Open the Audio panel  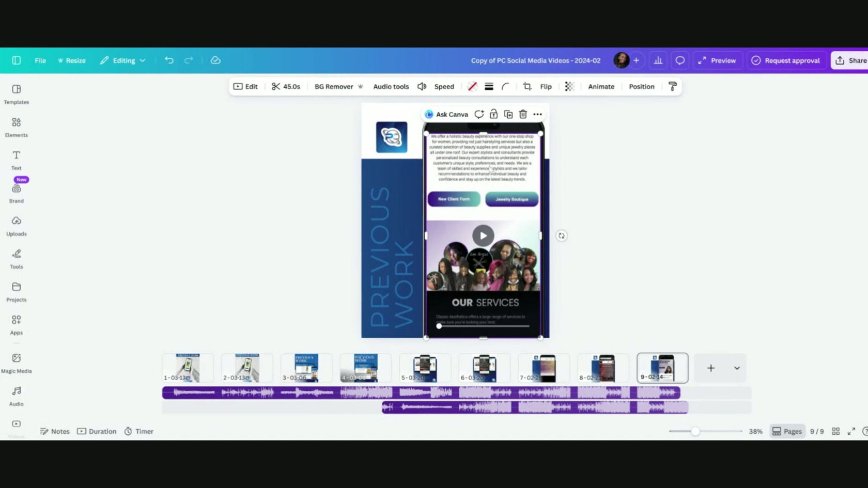click(17, 397)
